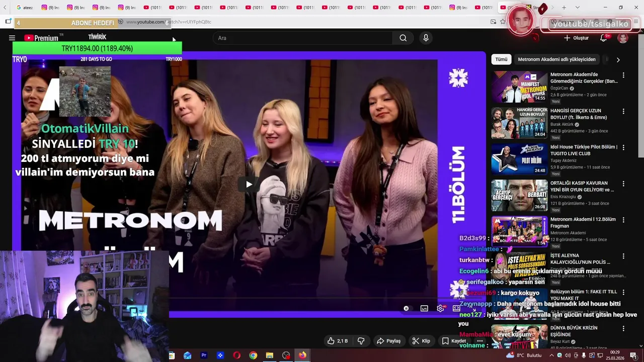Open the browser tab list dropdown
The image size is (644, 362).
(578, 8)
